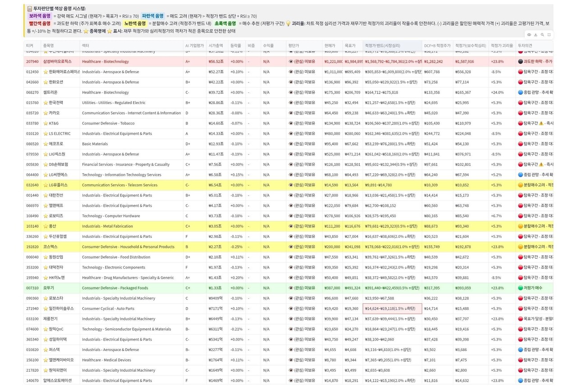Click the eye icon in 삼성바이오로직스 row
The width and height of the screenshot is (577, 392).
(291, 62)
